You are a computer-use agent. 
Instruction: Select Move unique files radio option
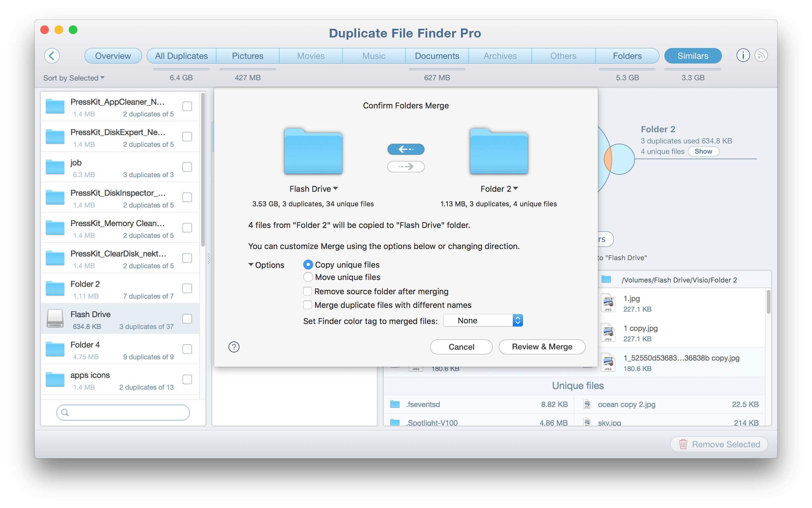(x=308, y=277)
